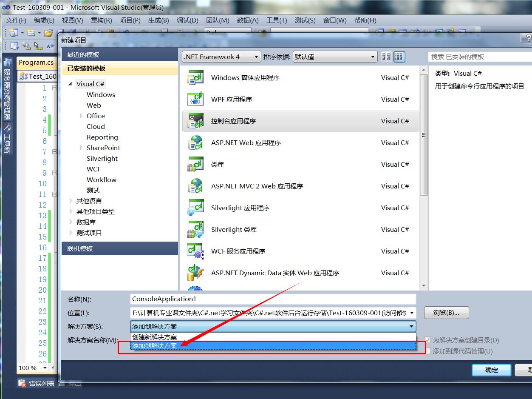Click New Project icon in Visual Studio toolbar
The image size is (532, 399).
(14, 32)
